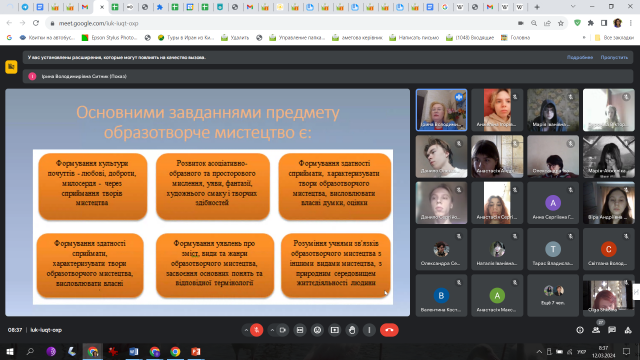The height and width of the screenshot is (360, 640).
Task: Raise hand using the hand icon
Action: click(352, 330)
